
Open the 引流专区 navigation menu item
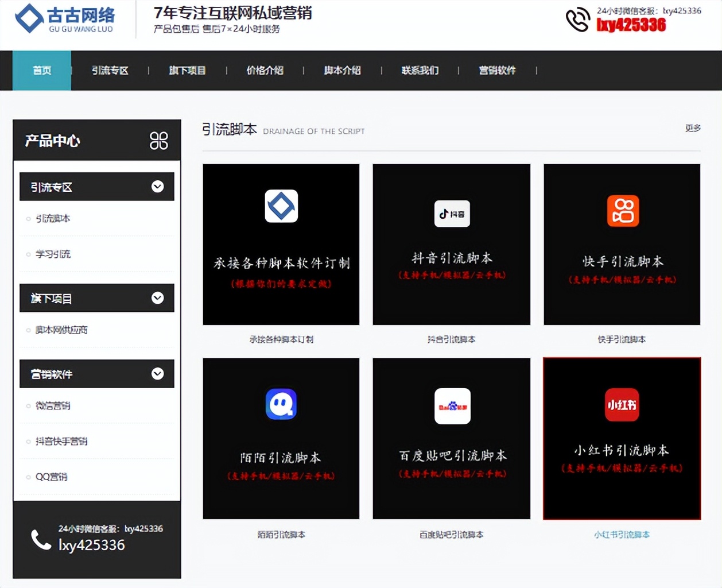point(110,70)
